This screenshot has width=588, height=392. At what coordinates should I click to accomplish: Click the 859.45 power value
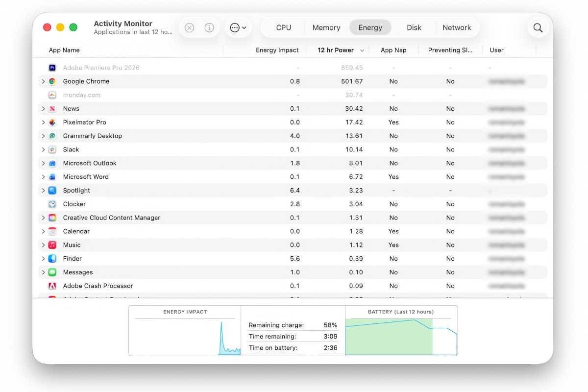point(352,68)
